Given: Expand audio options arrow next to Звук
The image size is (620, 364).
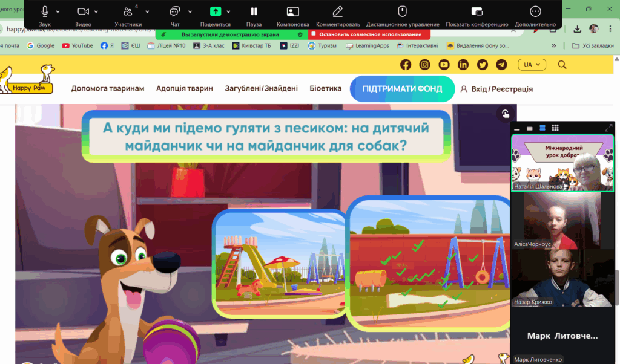Looking at the screenshot, I should coord(58,11).
